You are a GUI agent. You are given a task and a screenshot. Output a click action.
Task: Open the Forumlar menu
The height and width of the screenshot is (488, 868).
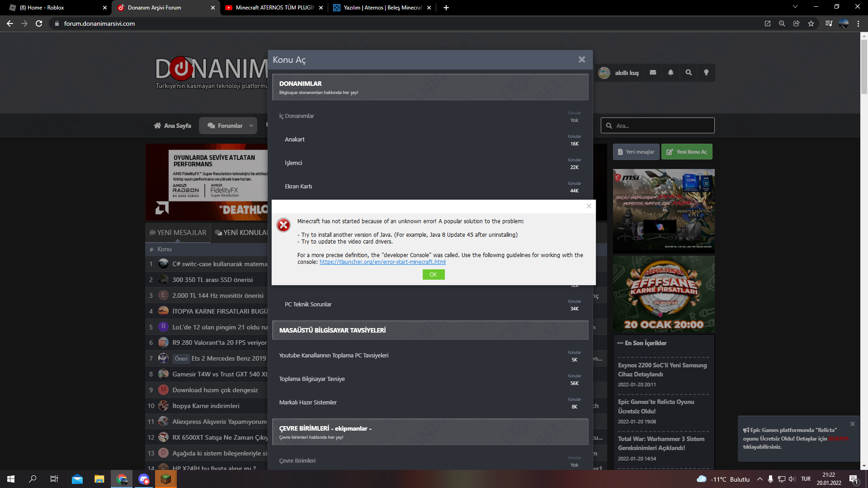tap(225, 126)
